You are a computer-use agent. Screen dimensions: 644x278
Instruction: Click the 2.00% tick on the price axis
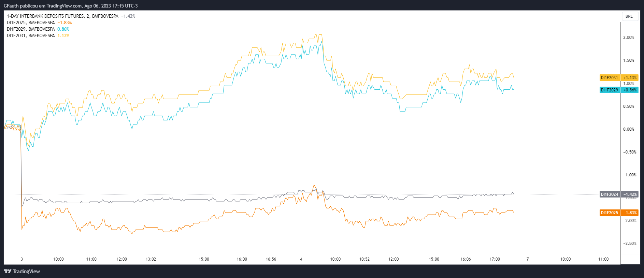click(x=629, y=38)
